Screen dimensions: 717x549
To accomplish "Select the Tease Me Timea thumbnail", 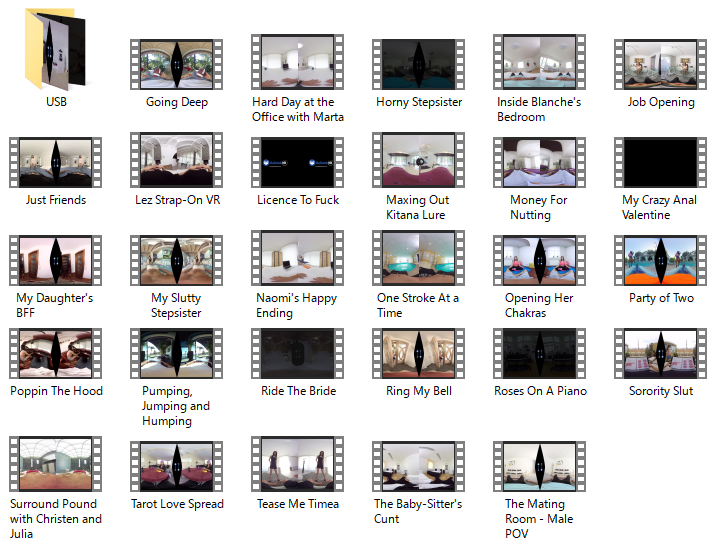I will 298,464.
